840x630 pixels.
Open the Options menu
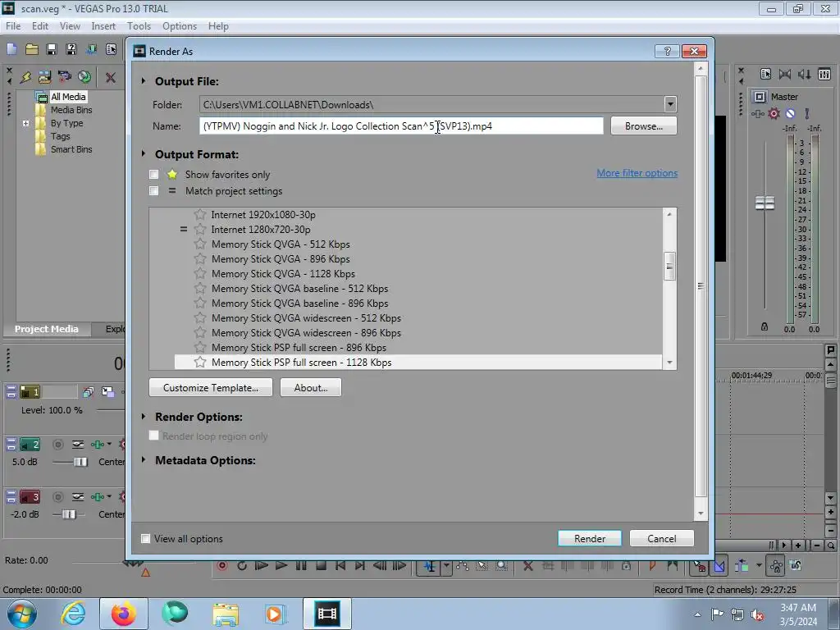180,26
